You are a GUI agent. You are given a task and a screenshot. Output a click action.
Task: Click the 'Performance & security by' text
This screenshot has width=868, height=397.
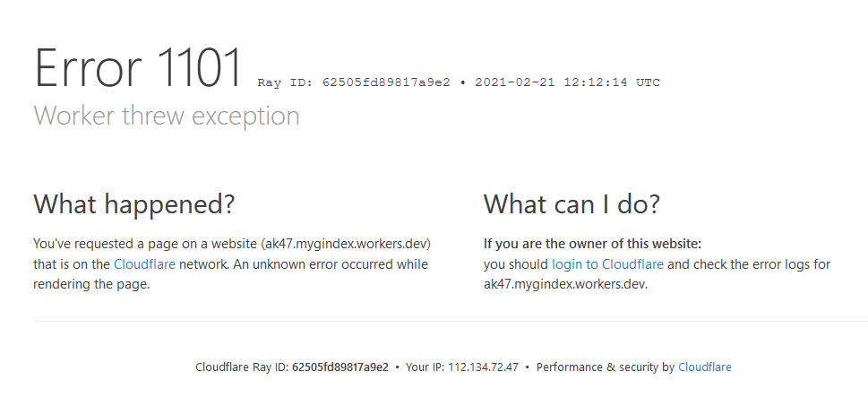tap(605, 367)
